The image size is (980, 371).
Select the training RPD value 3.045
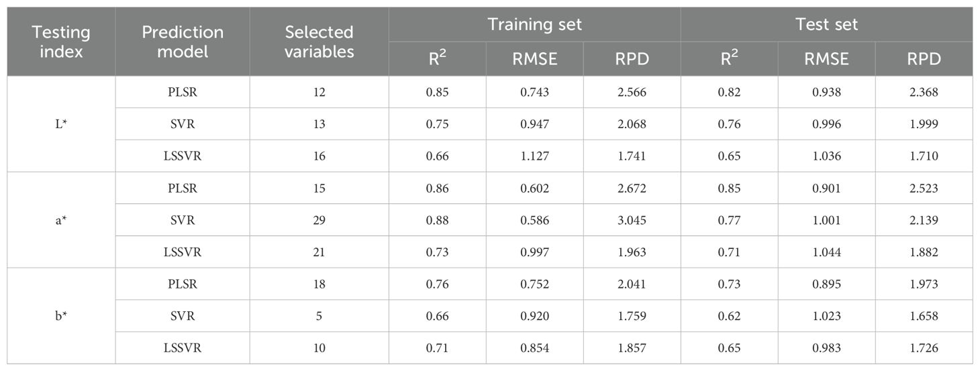[632, 220]
